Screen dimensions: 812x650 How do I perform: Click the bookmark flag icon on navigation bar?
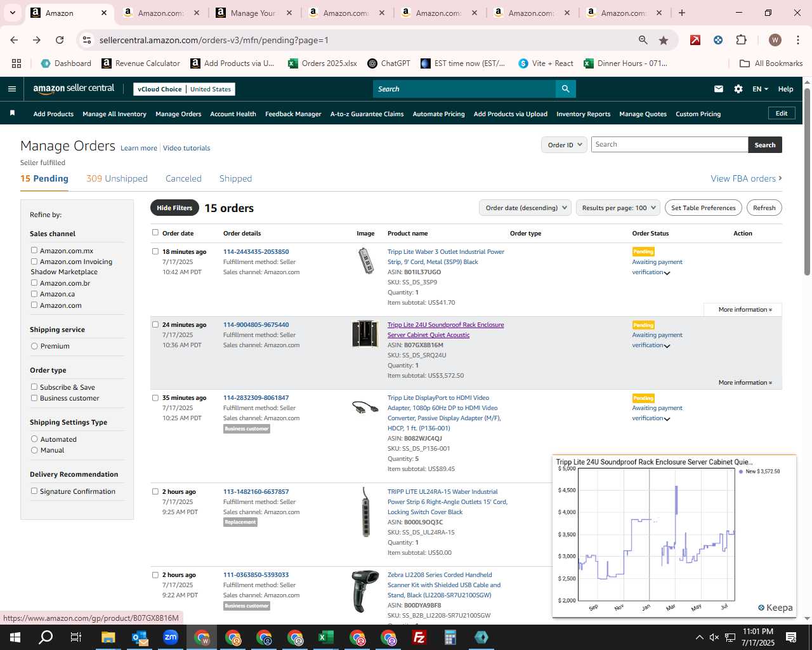click(x=12, y=113)
